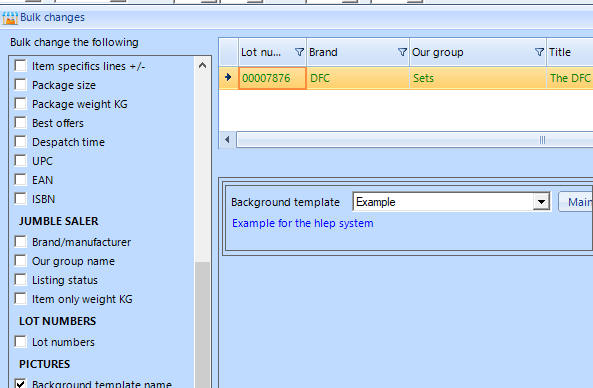Select the DFC brand cell
The image size is (593, 388).
pos(358,78)
